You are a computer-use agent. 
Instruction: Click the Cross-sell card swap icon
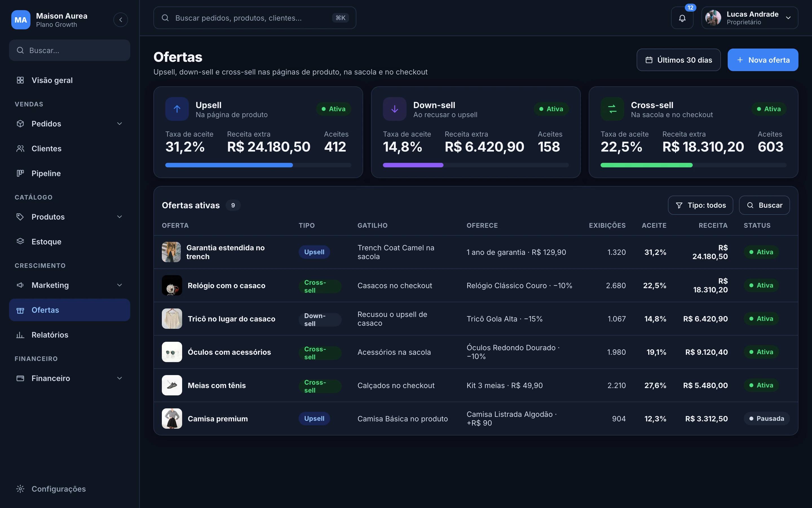coord(612,109)
